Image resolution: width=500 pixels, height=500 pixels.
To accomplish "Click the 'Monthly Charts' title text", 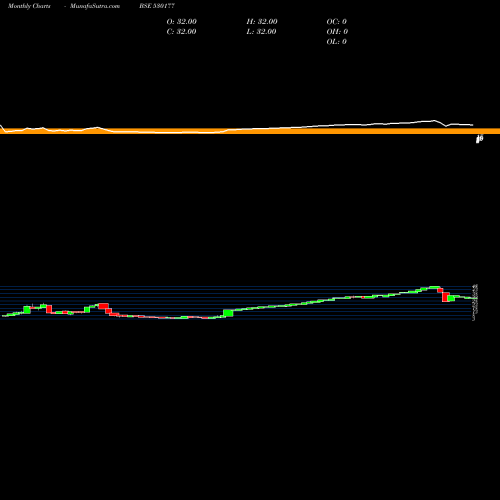I will point(29,6).
